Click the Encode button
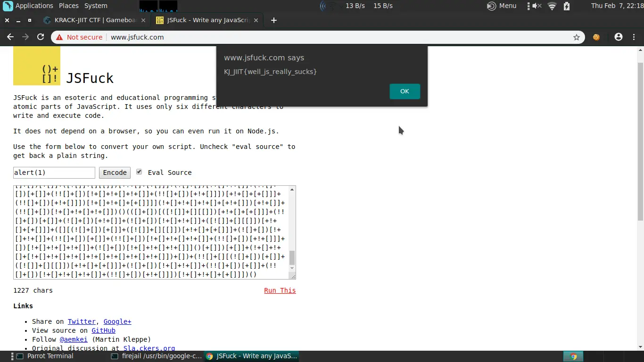This screenshot has width=644, height=362. (115, 173)
